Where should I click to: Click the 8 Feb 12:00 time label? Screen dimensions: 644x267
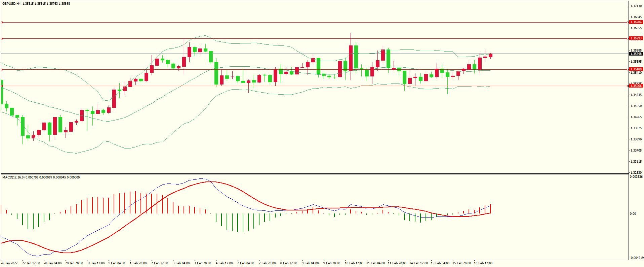pos(289,263)
